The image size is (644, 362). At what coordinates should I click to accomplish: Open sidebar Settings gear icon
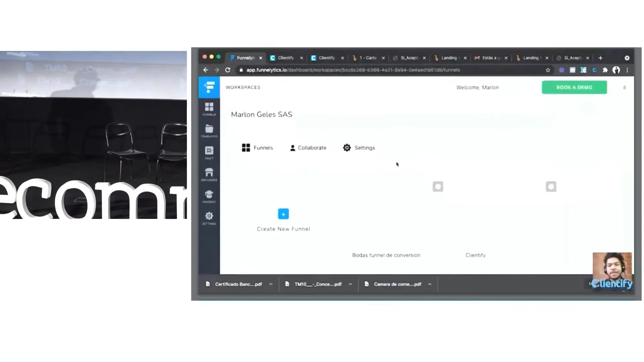click(209, 217)
